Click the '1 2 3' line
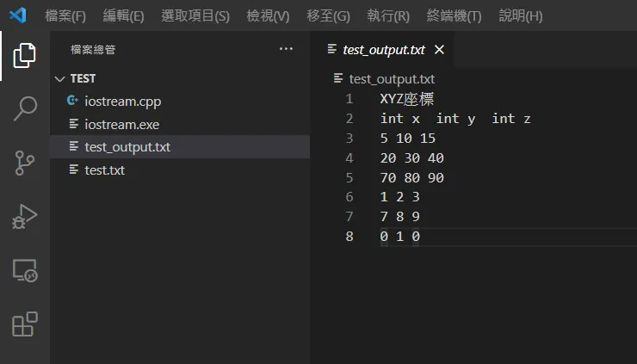 (399, 197)
